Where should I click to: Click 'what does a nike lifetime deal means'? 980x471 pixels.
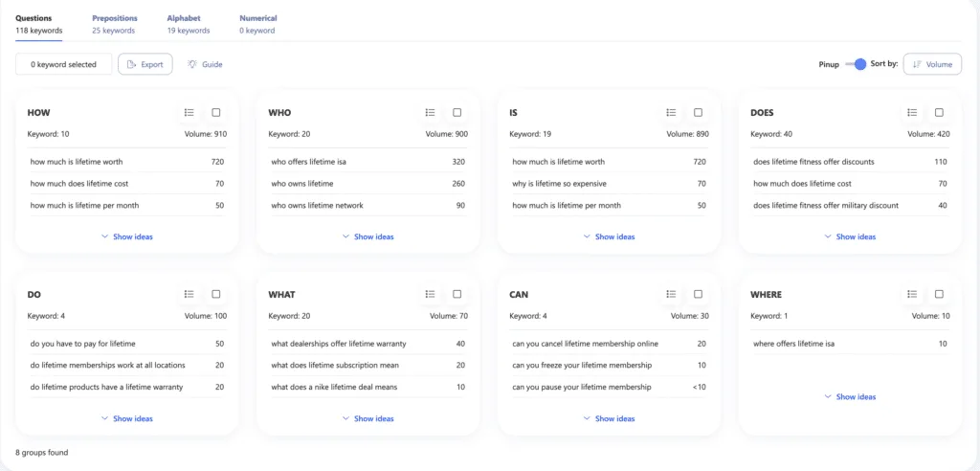click(334, 387)
